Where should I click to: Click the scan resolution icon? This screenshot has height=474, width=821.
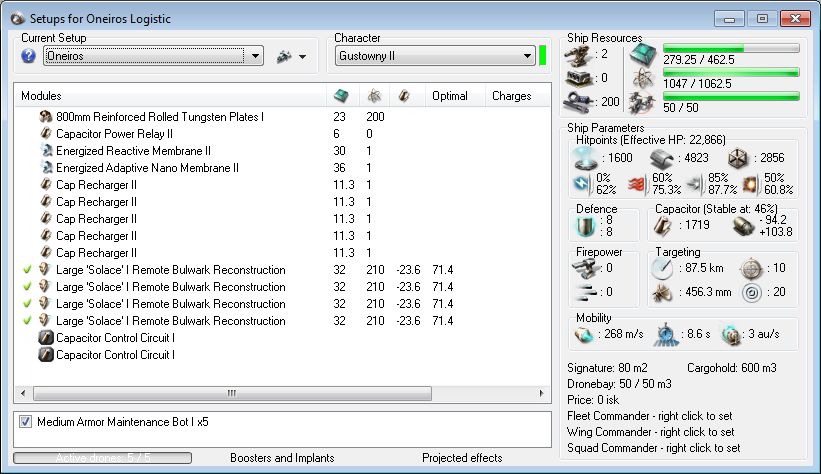(x=662, y=292)
